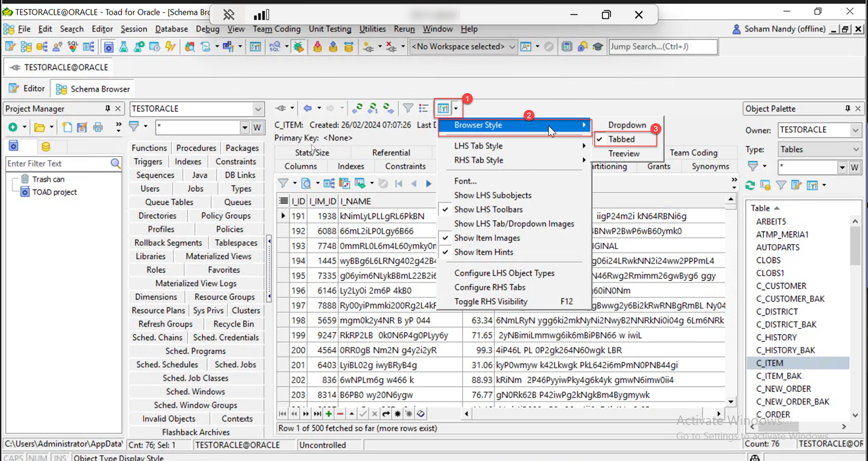Click the Materialized Views object tab

pos(218,256)
